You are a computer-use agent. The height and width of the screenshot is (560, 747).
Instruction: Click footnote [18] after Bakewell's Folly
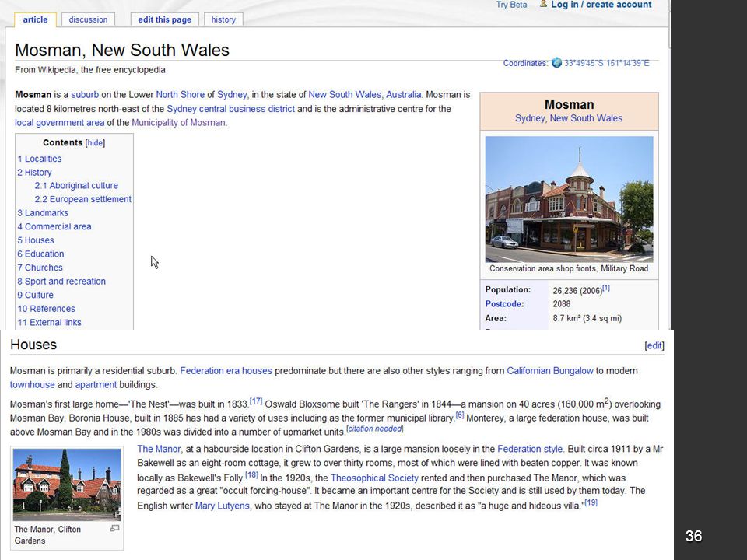pos(251,474)
